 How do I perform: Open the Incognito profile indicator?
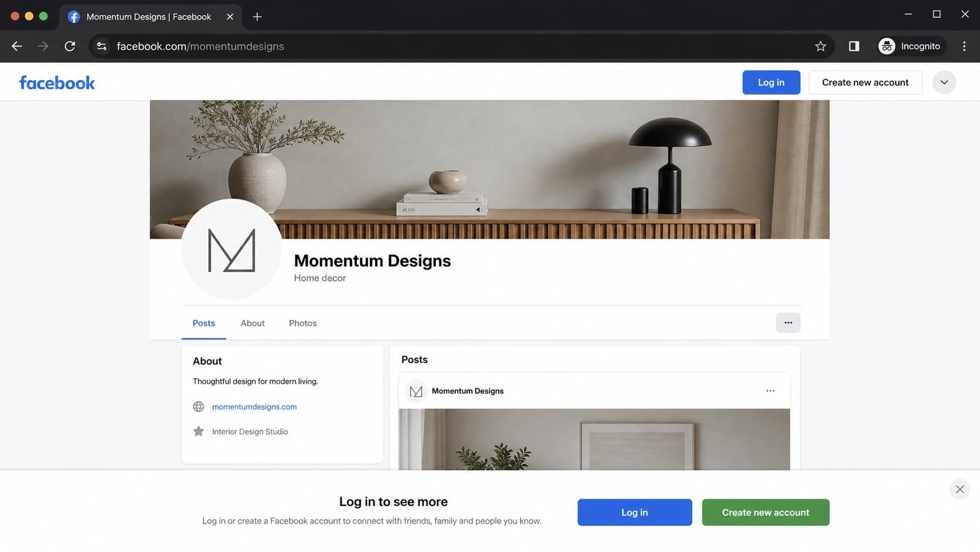coord(911,46)
